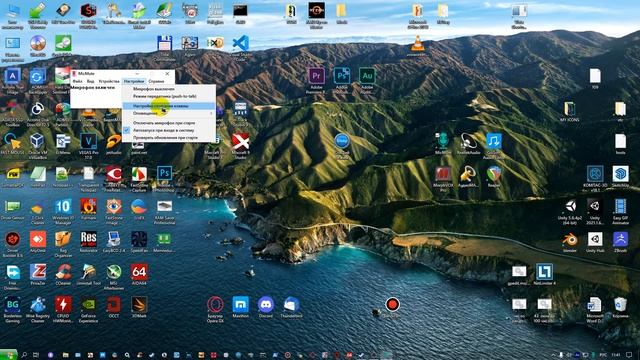
Task: Open the Adobe Audition desktop icon
Action: click(367, 76)
